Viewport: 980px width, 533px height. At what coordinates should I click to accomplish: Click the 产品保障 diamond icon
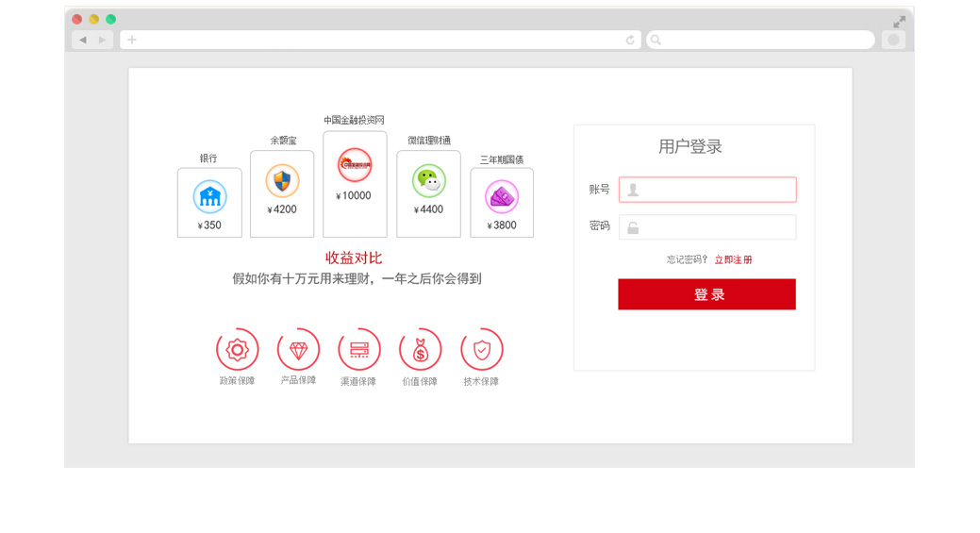[x=299, y=349]
